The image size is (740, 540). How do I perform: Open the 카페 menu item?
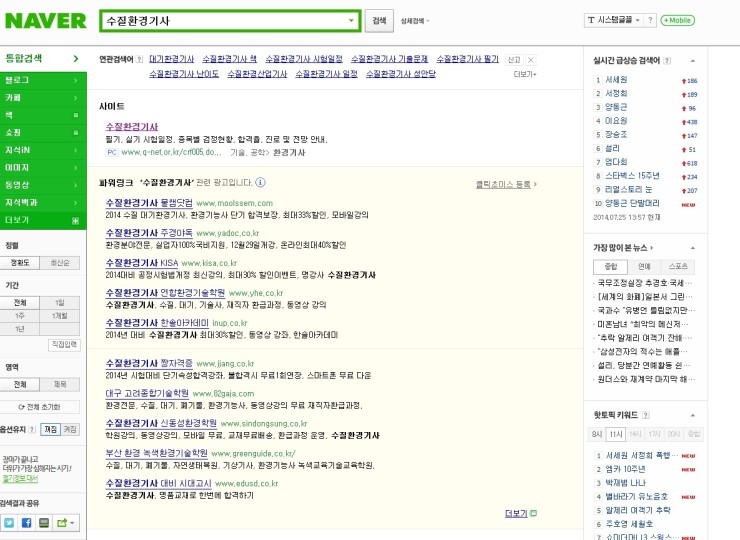click(43, 98)
